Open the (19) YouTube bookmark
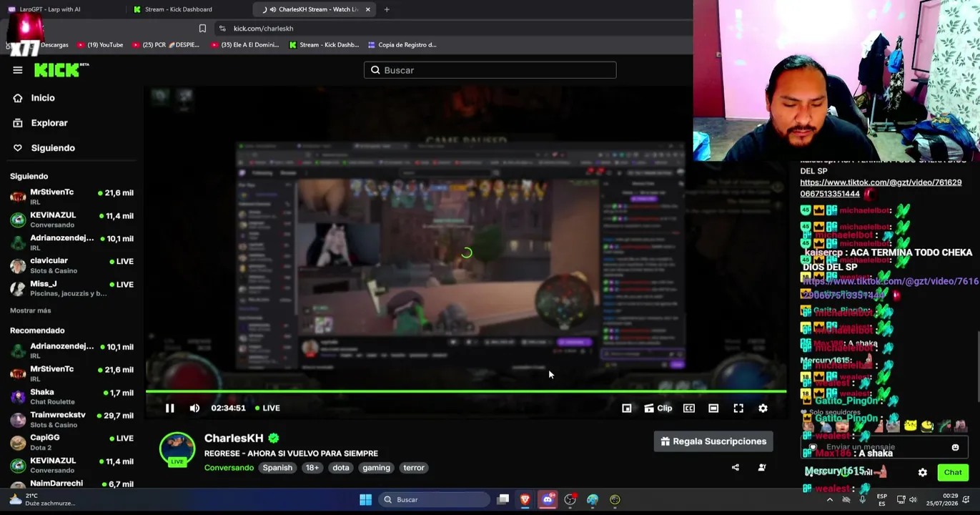Image resolution: width=980 pixels, height=515 pixels. 100,45
